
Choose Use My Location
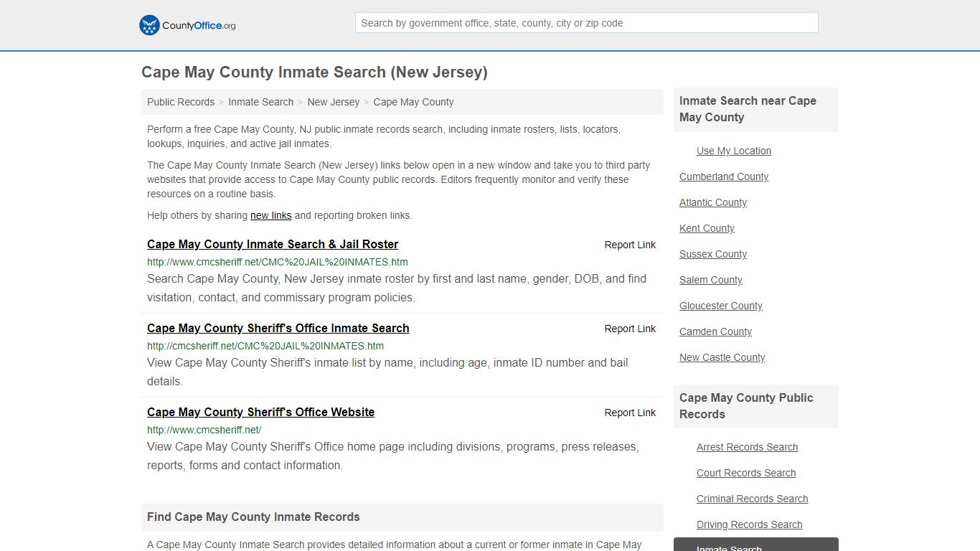coord(734,151)
